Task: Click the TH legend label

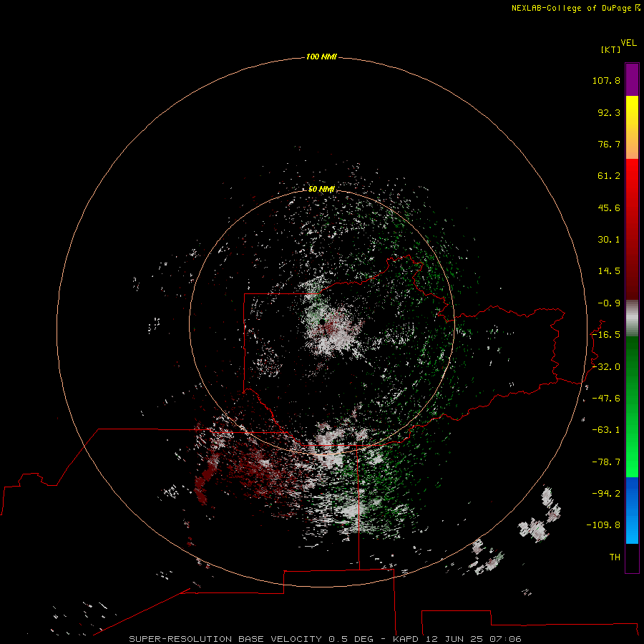Action: click(x=615, y=557)
